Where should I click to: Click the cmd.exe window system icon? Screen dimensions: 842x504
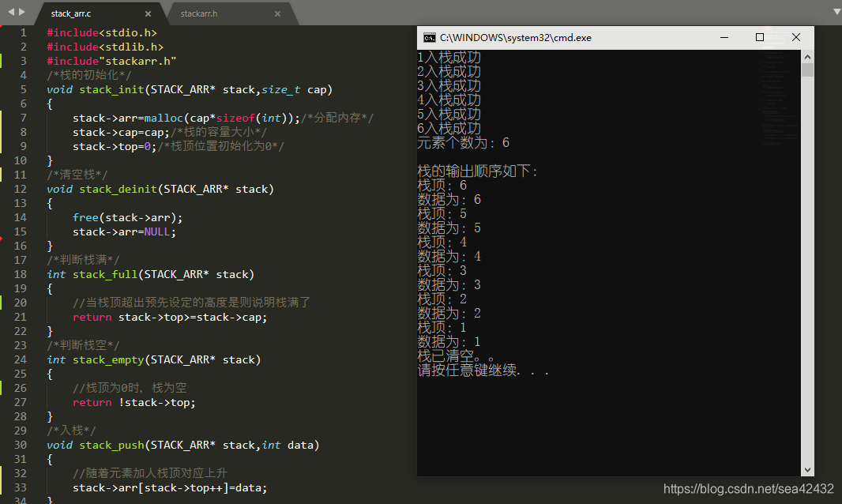(429, 38)
